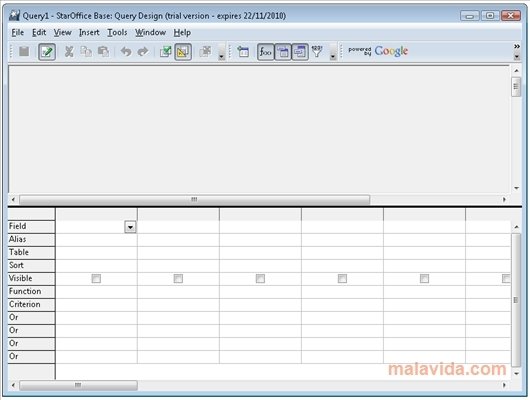This screenshot has width=530, height=400.
Task: Open the Tools menu
Action: [117, 32]
